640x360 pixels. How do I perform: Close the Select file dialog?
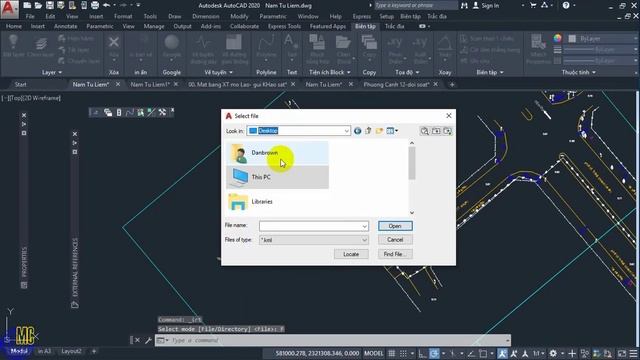pos(449,116)
